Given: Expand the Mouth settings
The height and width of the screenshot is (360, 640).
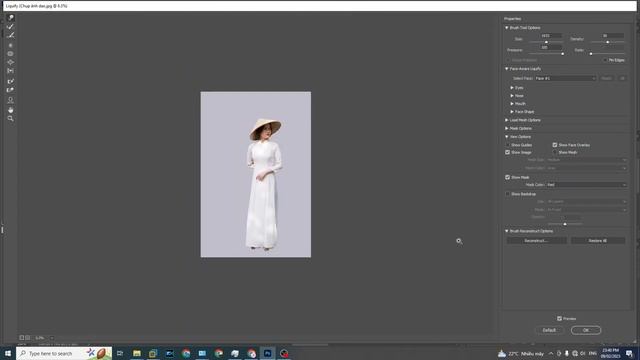Looking at the screenshot, I should pos(512,104).
